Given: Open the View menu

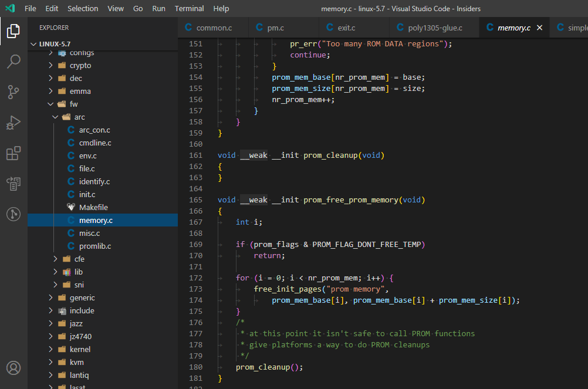Looking at the screenshot, I should pyautogui.click(x=116, y=8).
